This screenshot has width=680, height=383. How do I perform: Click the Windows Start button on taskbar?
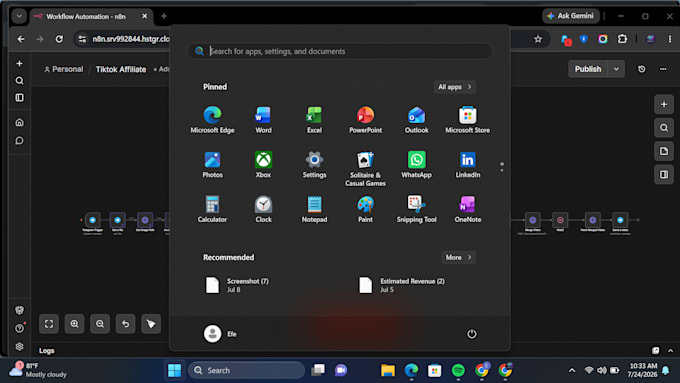(x=174, y=370)
